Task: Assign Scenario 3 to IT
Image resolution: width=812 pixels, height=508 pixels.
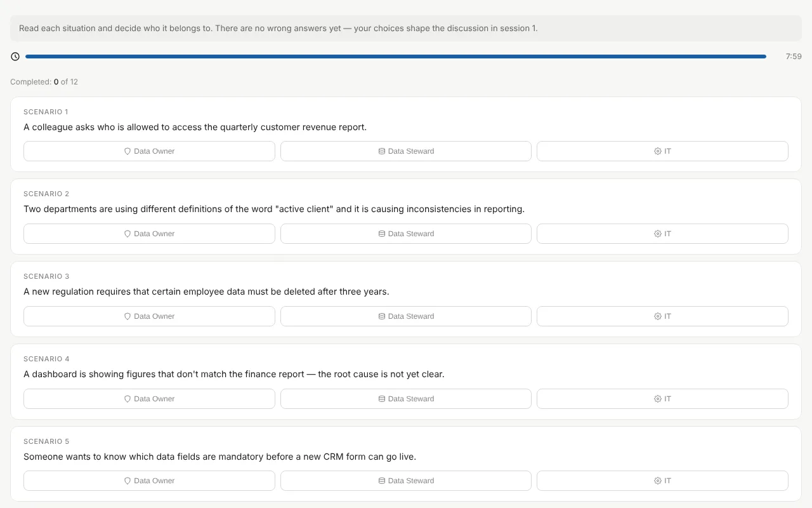Action: coord(662,316)
